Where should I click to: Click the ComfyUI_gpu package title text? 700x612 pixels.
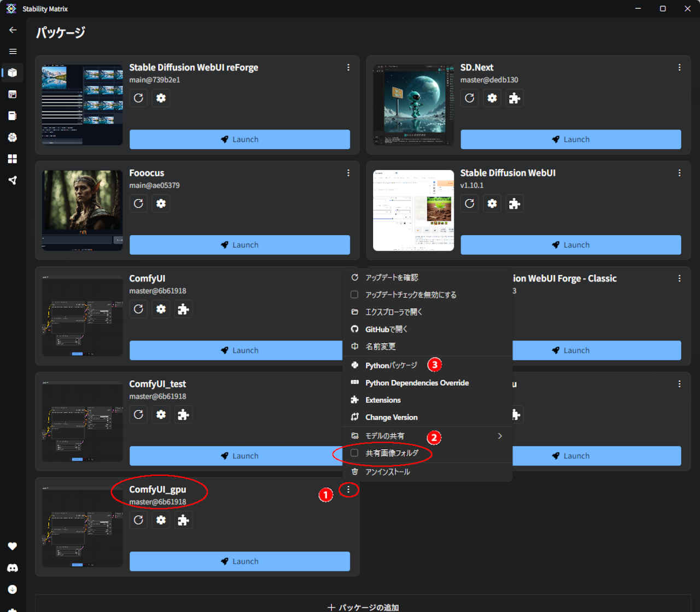coord(157,490)
